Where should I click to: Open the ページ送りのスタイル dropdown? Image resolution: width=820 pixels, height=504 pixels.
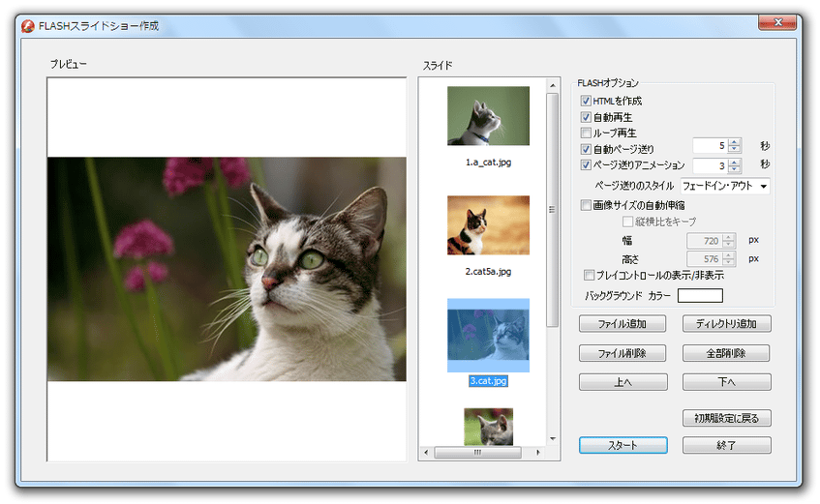coord(725,186)
